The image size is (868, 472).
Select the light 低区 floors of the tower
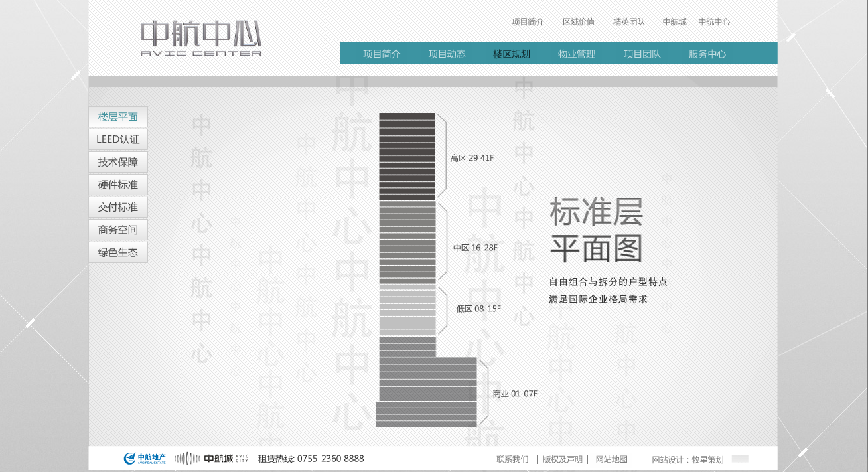[x=407, y=310]
